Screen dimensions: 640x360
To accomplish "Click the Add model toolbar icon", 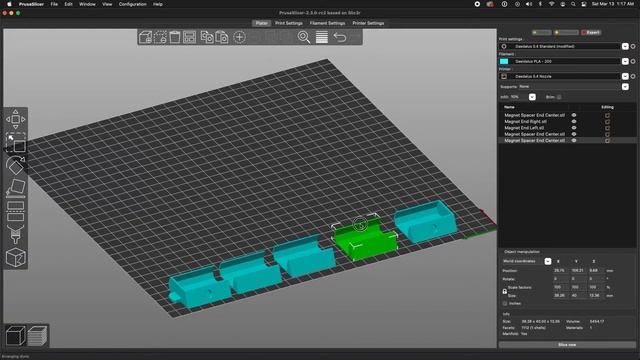I will 145,37.
